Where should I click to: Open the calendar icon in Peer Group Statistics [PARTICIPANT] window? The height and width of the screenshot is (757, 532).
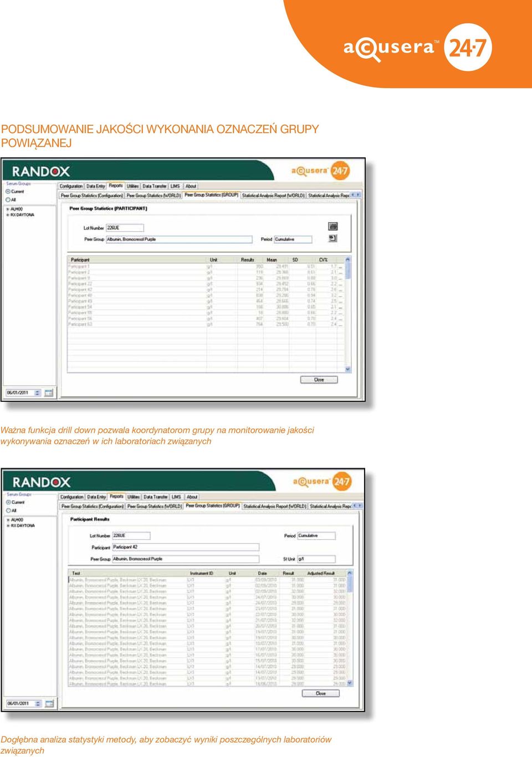click(49, 393)
